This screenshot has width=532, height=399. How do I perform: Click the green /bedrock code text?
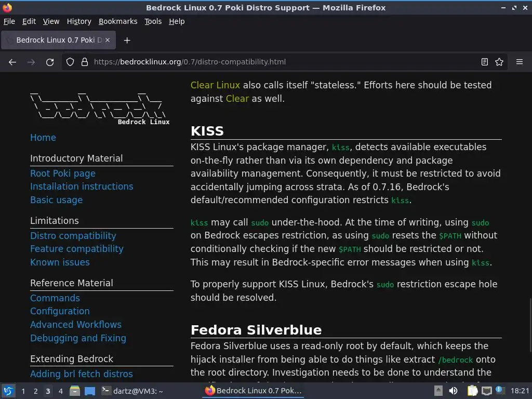tap(455, 360)
